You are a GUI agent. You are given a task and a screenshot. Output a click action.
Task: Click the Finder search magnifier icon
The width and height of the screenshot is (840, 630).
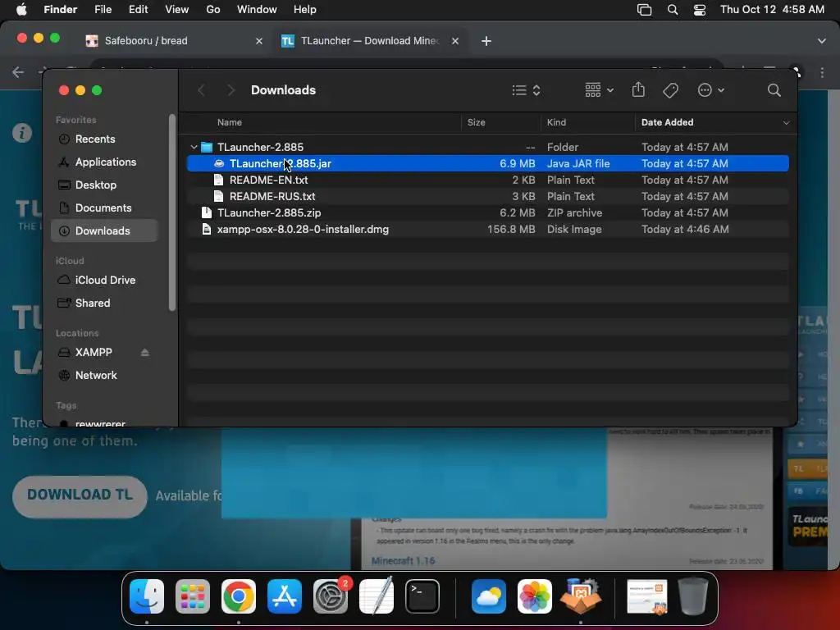[774, 90]
